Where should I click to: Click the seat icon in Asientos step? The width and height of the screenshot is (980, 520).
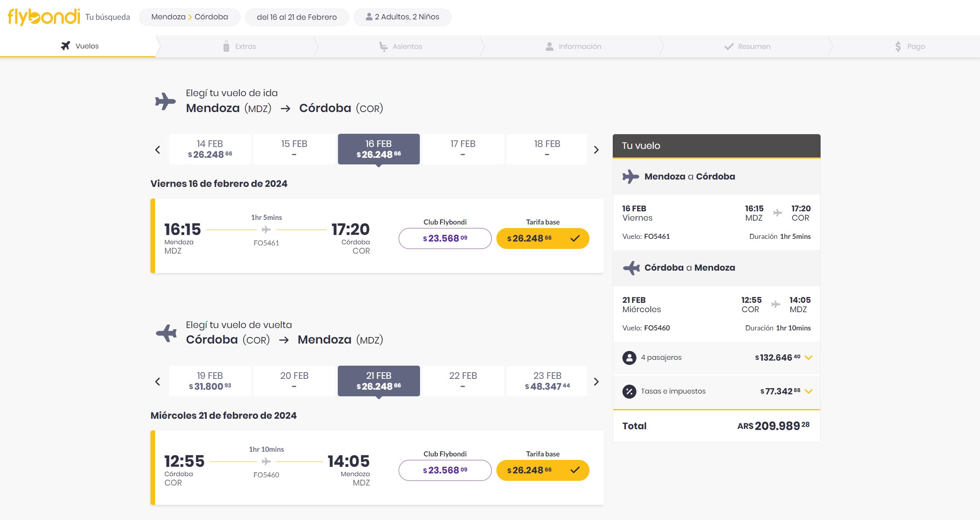point(383,47)
